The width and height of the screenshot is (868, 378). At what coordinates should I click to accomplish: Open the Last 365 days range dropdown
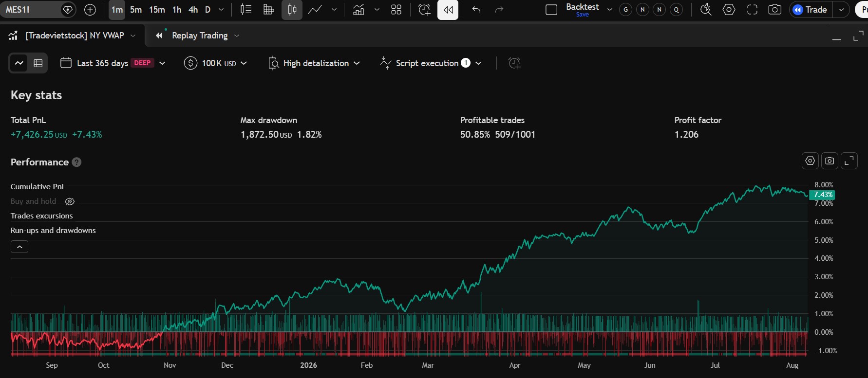[x=113, y=63]
